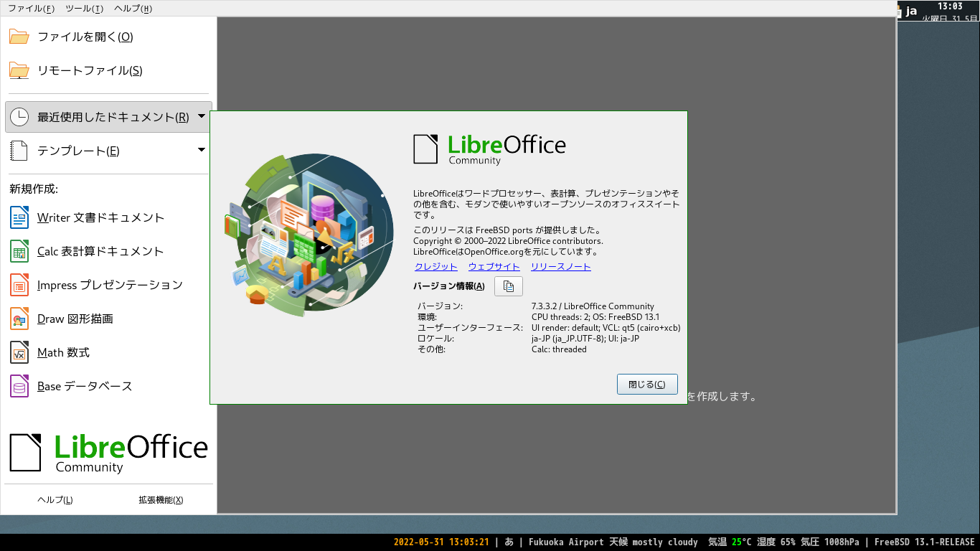The width and height of the screenshot is (980, 551).
Task: Click the 13:03 clock in top panel
Action: coord(950,6)
